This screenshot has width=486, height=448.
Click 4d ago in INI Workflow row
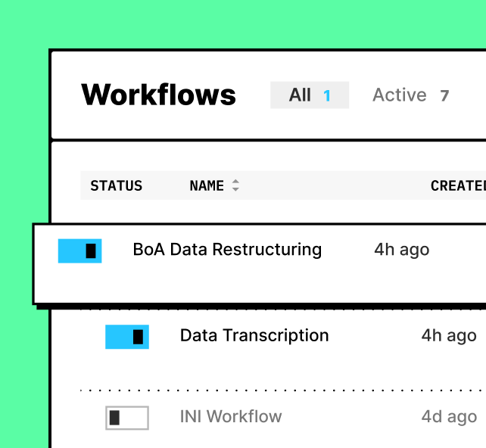coord(449,417)
